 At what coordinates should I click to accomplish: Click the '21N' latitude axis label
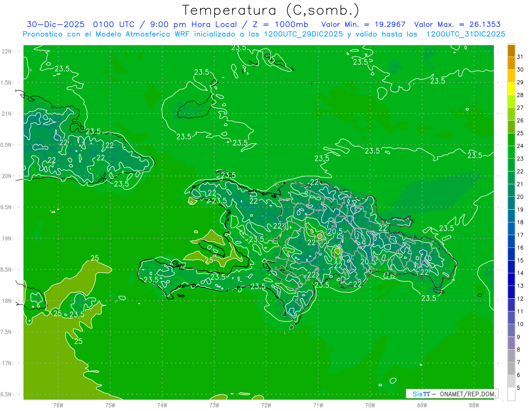point(8,114)
